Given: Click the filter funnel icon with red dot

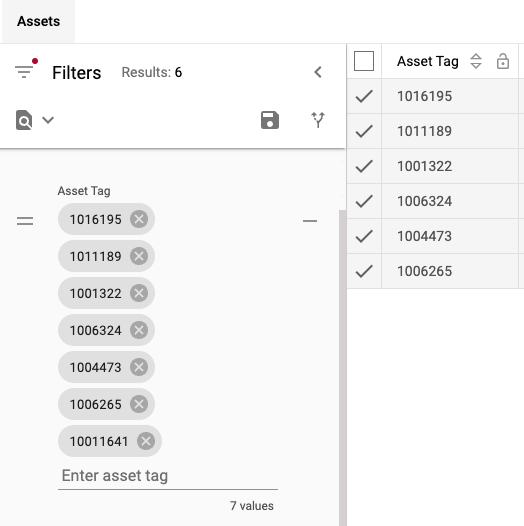Looking at the screenshot, I should point(25,69).
